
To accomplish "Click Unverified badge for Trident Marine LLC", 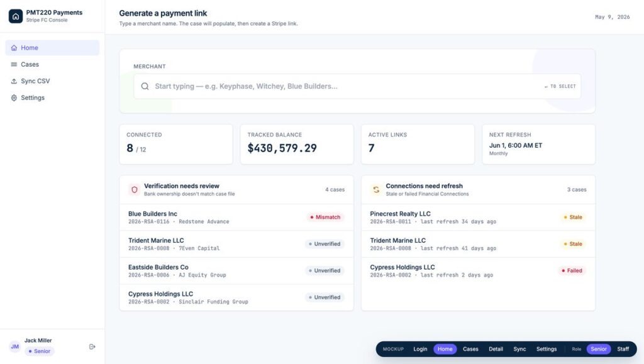I will [x=325, y=244].
